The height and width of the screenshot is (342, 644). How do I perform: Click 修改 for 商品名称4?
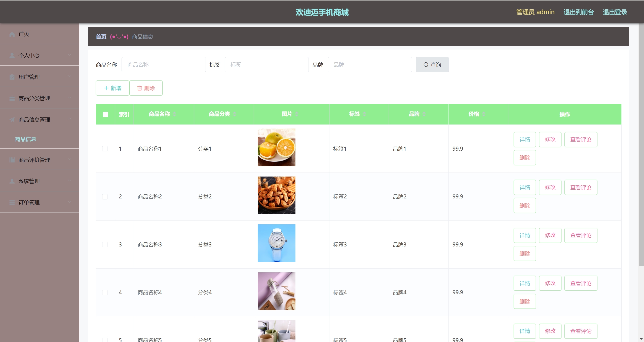550,283
